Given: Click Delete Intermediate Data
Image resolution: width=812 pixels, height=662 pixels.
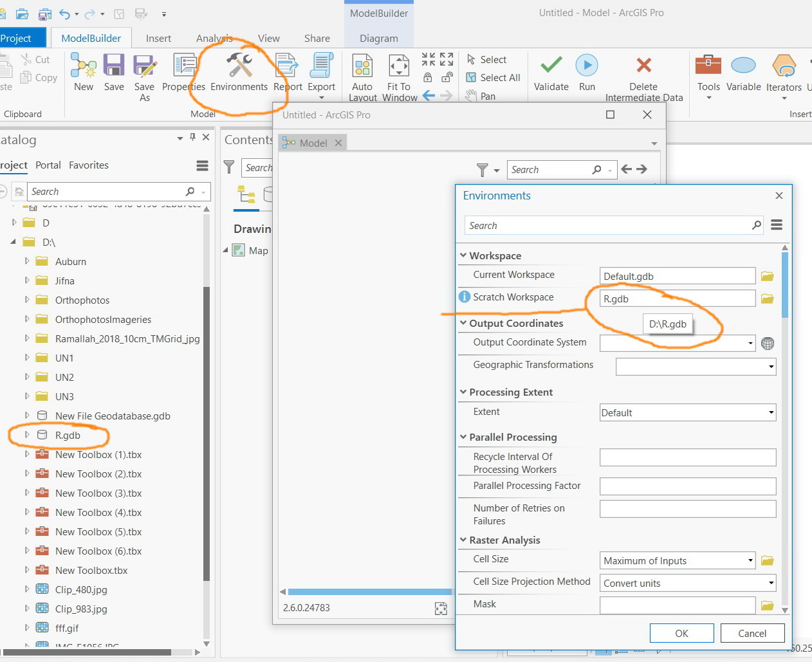Looking at the screenshot, I should click(643, 77).
